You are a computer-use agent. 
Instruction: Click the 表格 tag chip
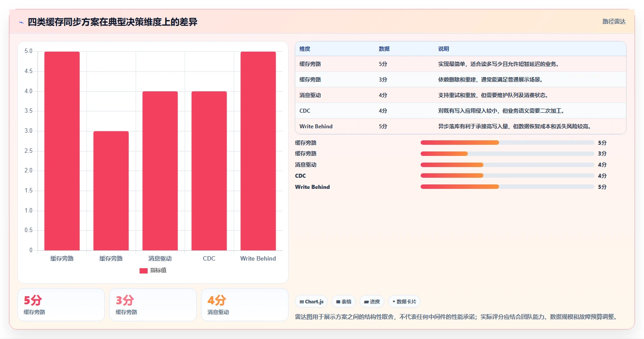pyautogui.click(x=344, y=302)
